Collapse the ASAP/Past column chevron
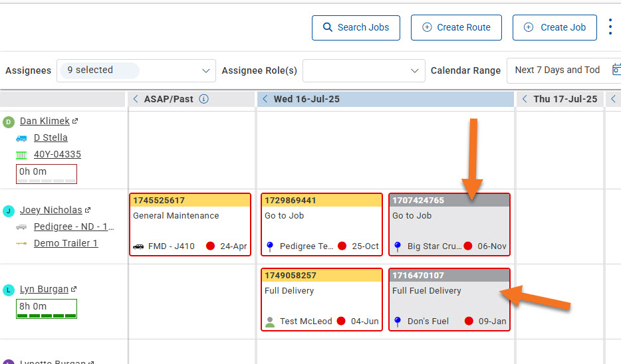This screenshot has height=364, width=621. pyautogui.click(x=136, y=99)
